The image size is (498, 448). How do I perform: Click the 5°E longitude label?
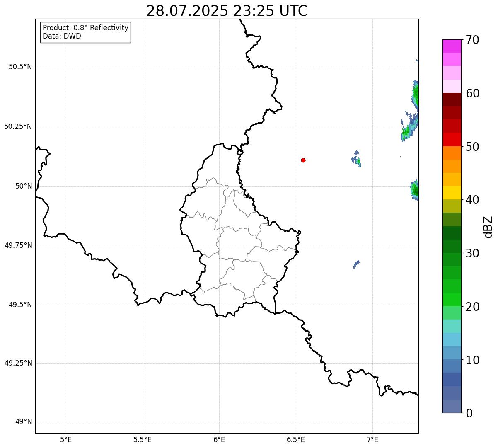pyautogui.click(x=66, y=439)
